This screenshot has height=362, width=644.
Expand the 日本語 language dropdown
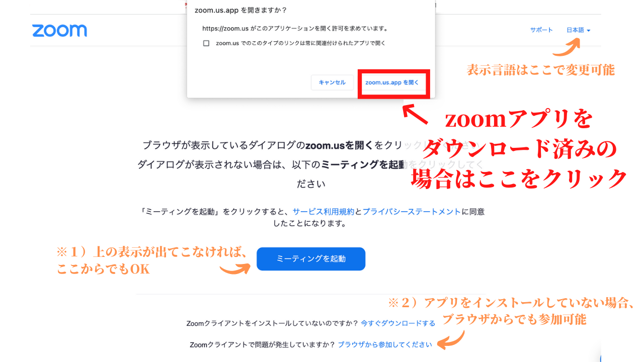point(578,30)
